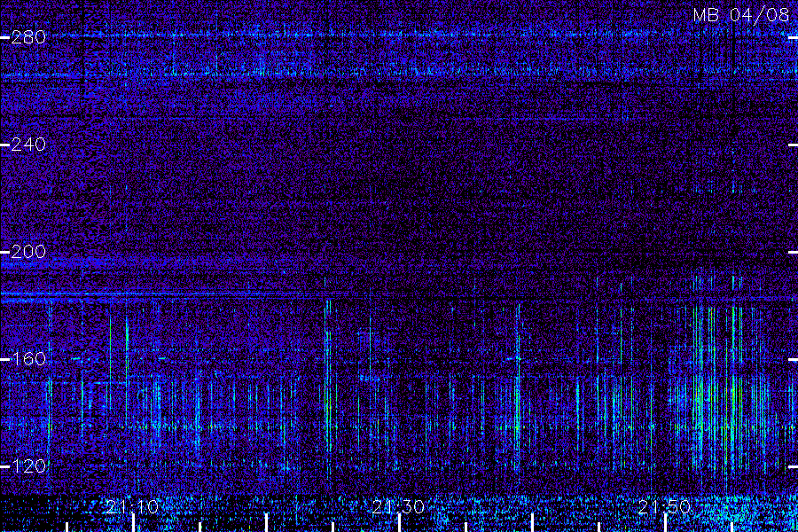Click the 160 frequency axis label
798x532 pixels.
[28, 359]
